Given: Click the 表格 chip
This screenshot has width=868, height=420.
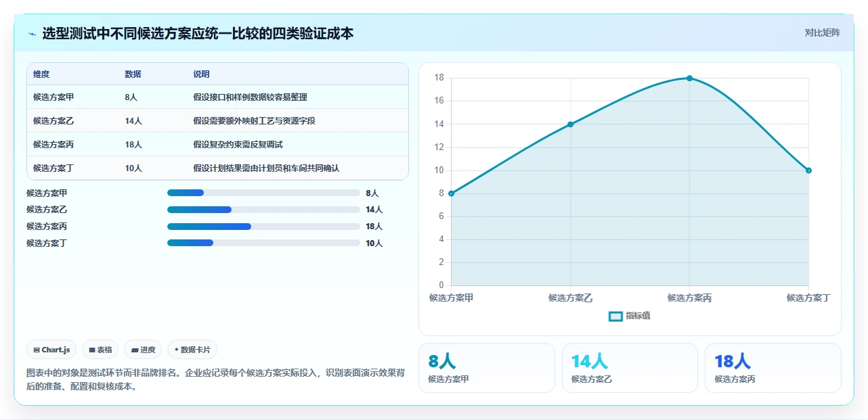Looking at the screenshot, I should click(100, 350).
